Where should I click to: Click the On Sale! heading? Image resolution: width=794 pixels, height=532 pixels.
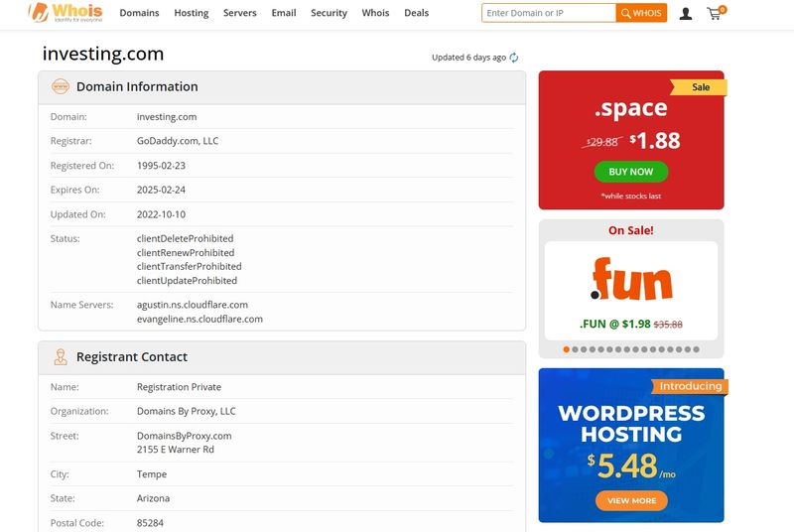[x=631, y=230]
